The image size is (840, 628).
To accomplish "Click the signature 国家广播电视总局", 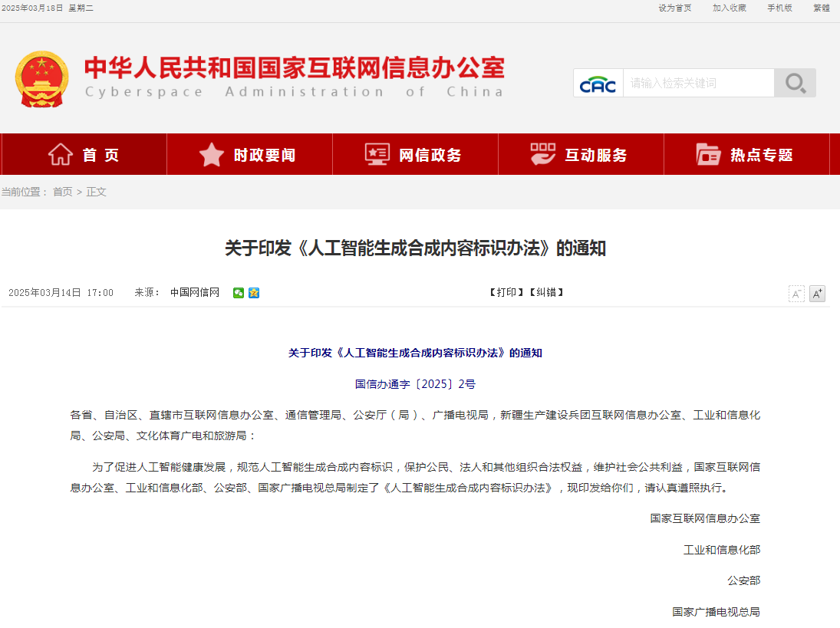I will [x=716, y=611].
